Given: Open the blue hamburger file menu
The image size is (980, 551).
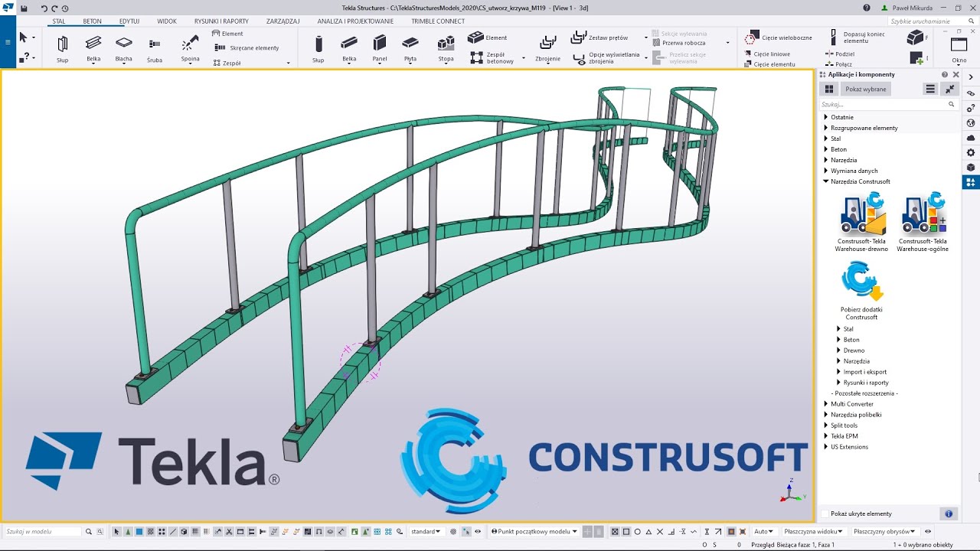Looking at the screenshot, I should [x=8, y=41].
